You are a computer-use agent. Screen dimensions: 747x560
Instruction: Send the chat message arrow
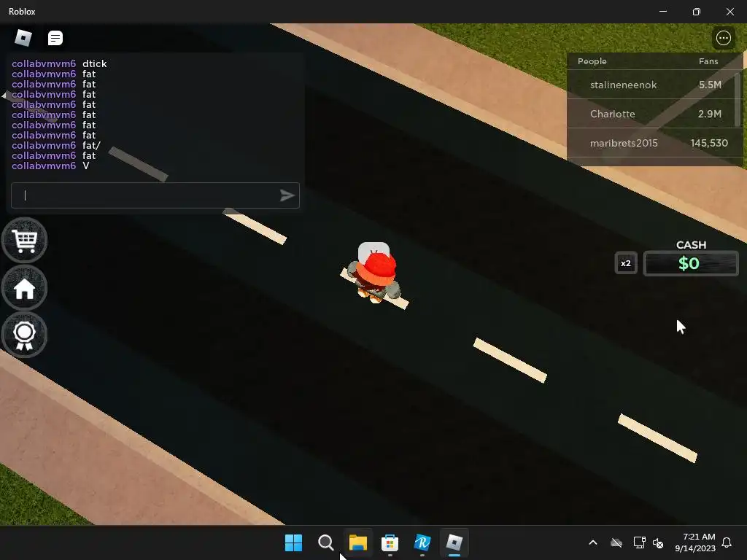click(x=287, y=195)
